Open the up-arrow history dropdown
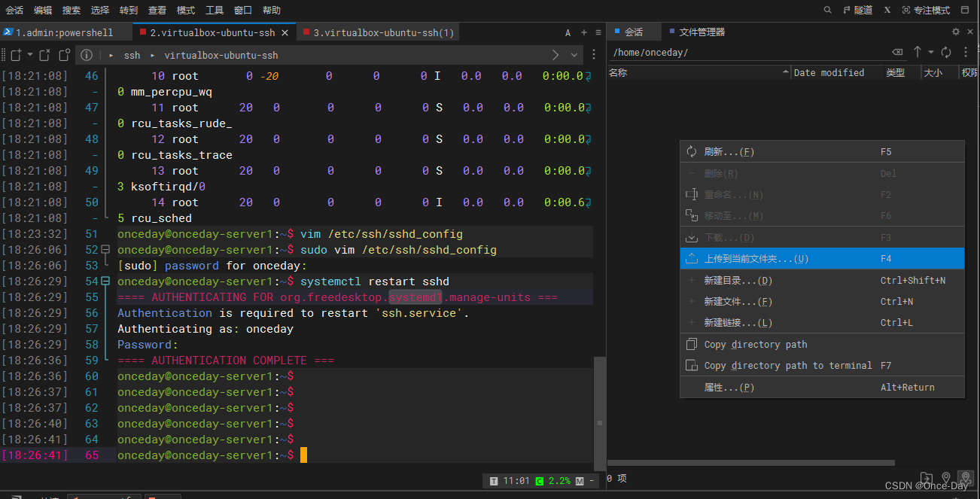The height and width of the screenshot is (499, 980). [x=931, y=53]
